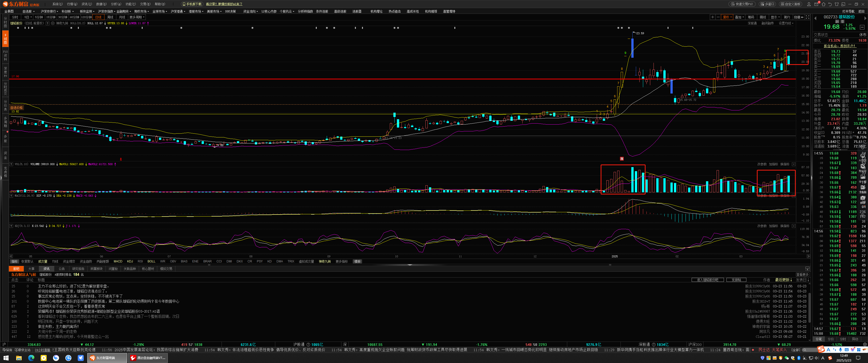Click the full-screen chart expand icon

tap(808, 17)
